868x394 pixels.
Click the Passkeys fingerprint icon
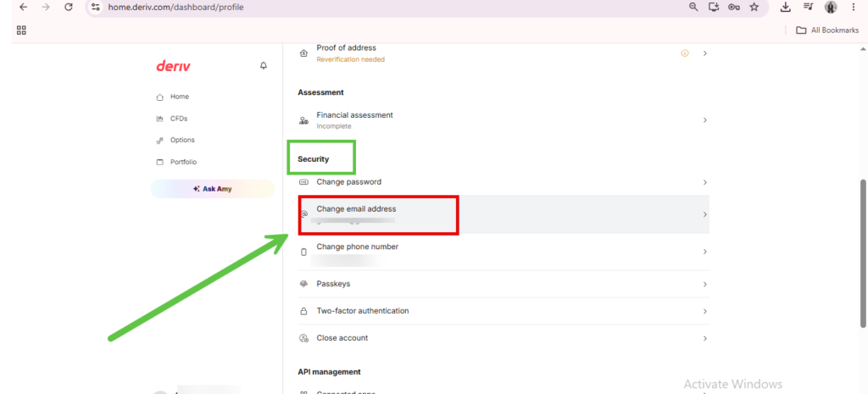click(303, 284)
